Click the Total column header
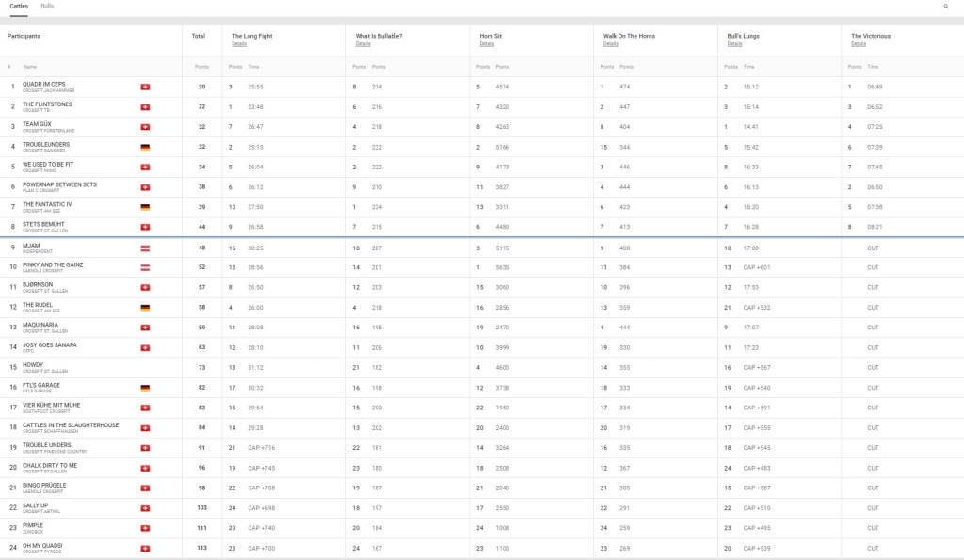Image resolution: width=964 pixels, height=560 pixels. click(198, 37)
